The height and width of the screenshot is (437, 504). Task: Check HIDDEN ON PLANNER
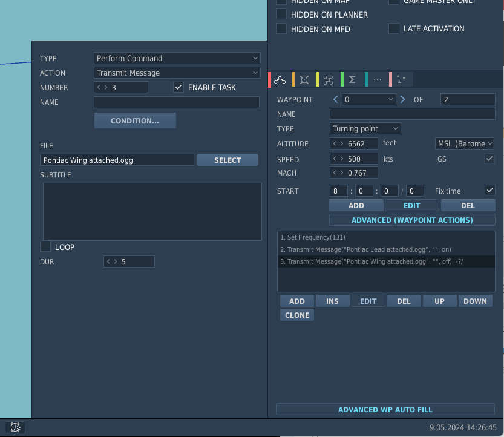click(281, 14)
